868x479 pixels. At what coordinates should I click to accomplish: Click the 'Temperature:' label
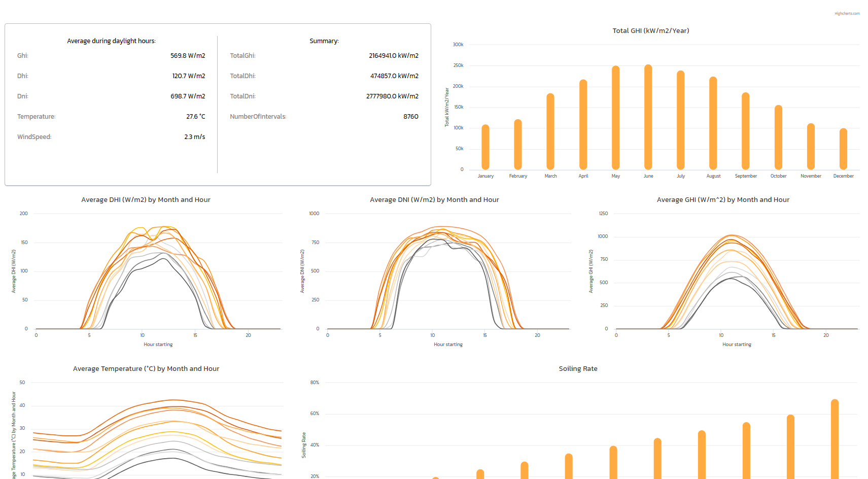pos(37,117)
